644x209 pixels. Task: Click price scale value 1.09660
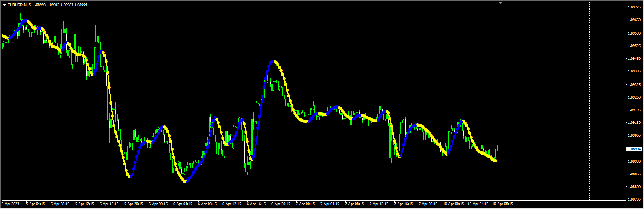(x=634, y=20)
